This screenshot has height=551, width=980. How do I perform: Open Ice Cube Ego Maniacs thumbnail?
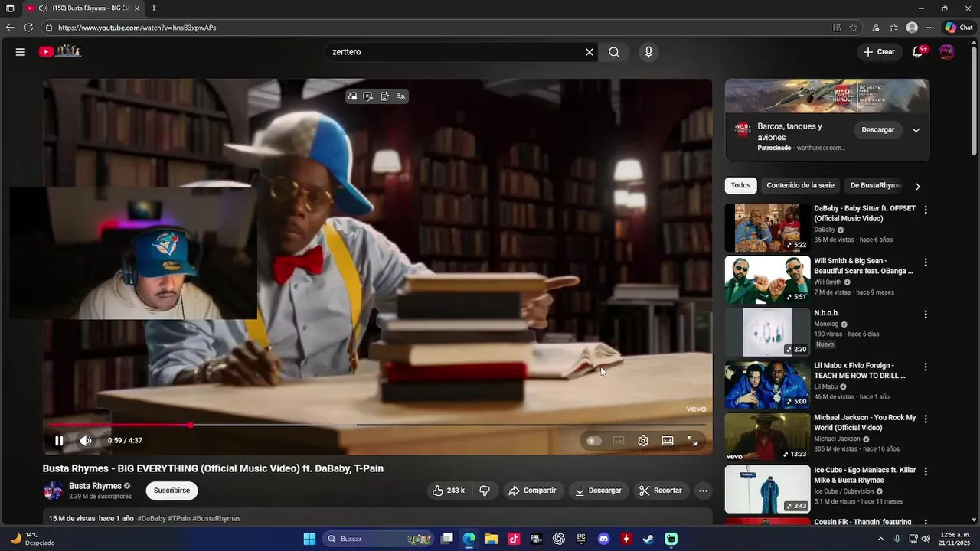click(767, 489)
